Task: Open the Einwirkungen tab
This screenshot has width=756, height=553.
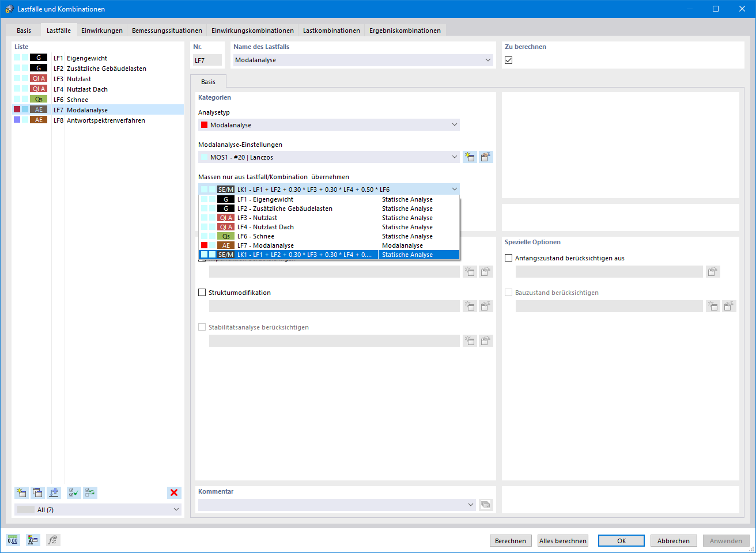Action: click(102, 31)
